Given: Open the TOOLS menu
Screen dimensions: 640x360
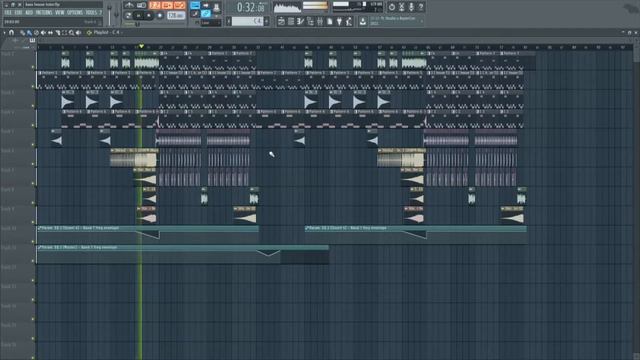Looking at the screenshot, I should [91, 13].
